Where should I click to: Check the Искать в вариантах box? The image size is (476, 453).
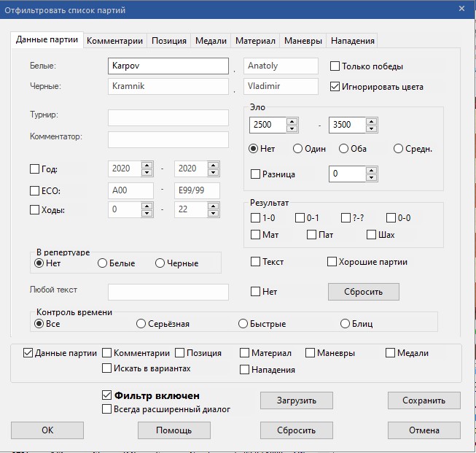click(x=106, y=368)
